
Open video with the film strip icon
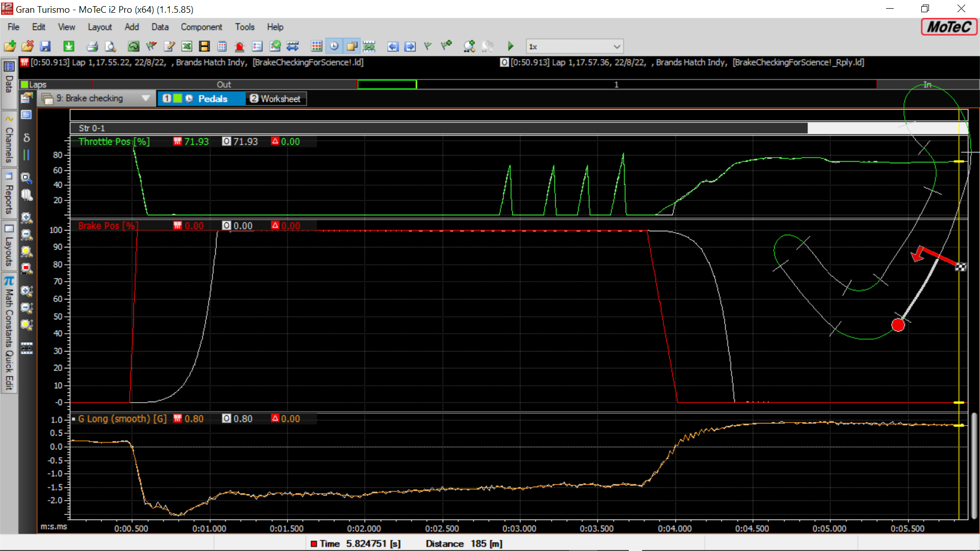[204, 46]
